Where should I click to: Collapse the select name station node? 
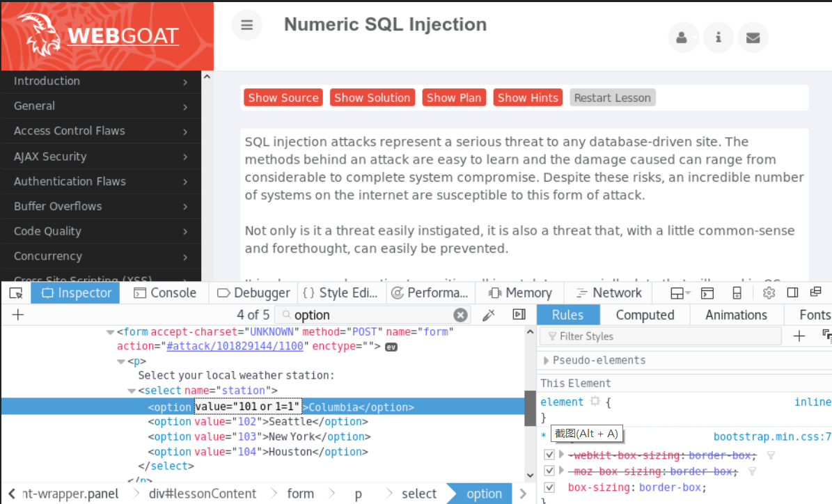(132, 391)
